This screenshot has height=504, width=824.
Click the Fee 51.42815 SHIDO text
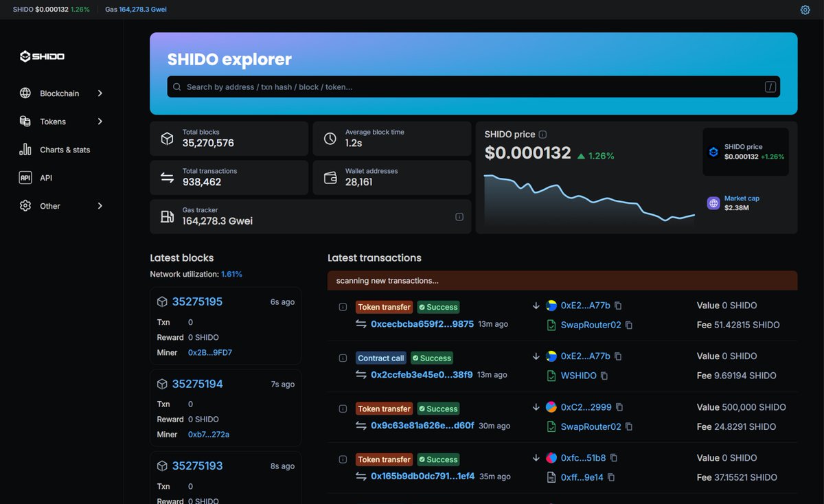click(x=738, y=325)
